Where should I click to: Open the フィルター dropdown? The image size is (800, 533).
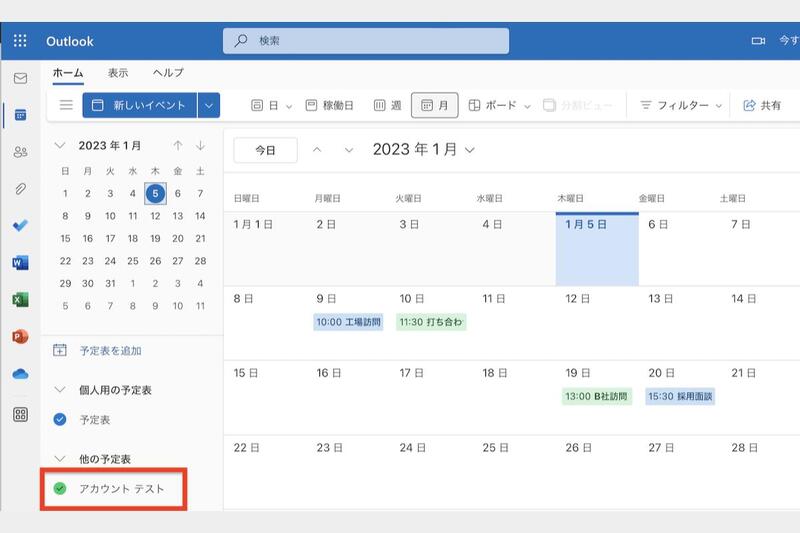[x=680, y=105]
